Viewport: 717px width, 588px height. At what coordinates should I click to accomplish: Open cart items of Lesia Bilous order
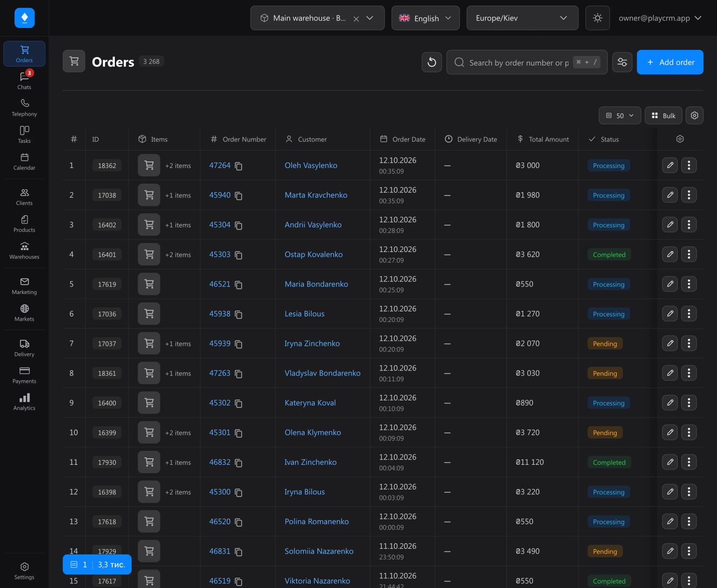click(149, 314)
